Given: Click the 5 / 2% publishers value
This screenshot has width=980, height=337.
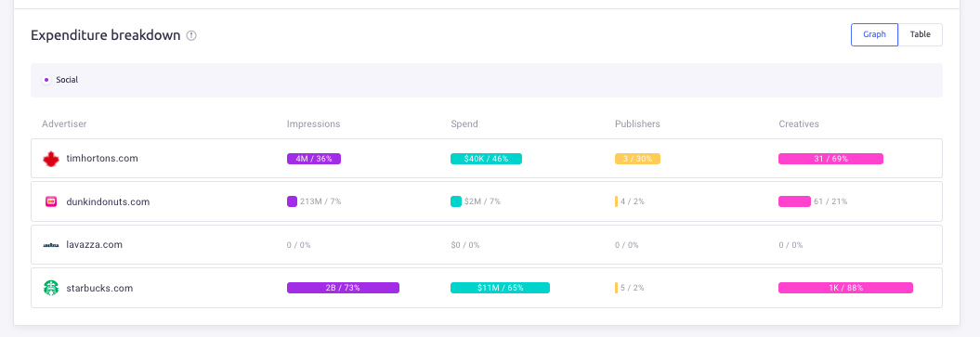Looking at the screenshot, I should pyautogui.click(x=632, y=288).
